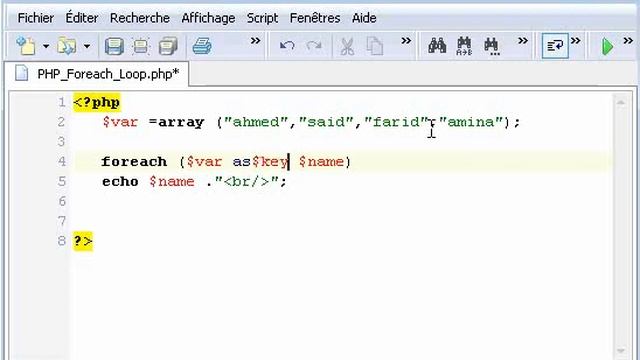Switch to the PHP_Foreach_Loop.php tab
640x360 pixels.
(97, 74)
